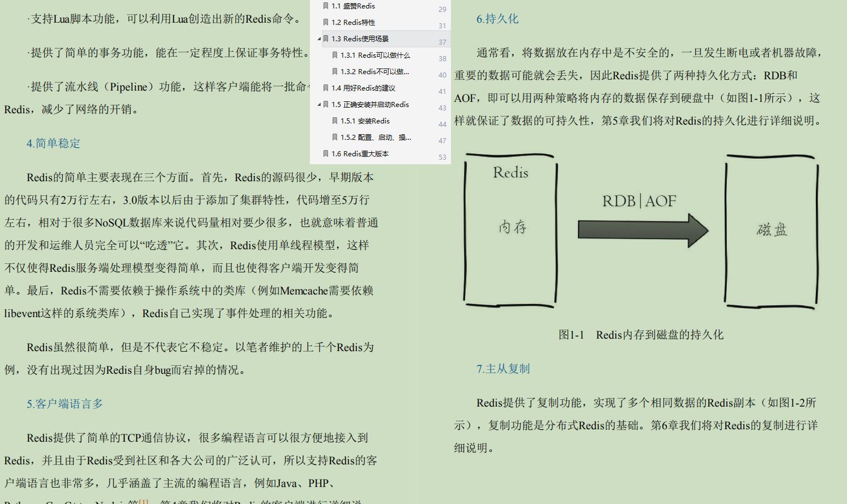The height and width of the screenshot is (504, 847).
Task: Click bookmark icon beside 1.5 正确安装并启动Redis
Action: (x=326, y=105)
